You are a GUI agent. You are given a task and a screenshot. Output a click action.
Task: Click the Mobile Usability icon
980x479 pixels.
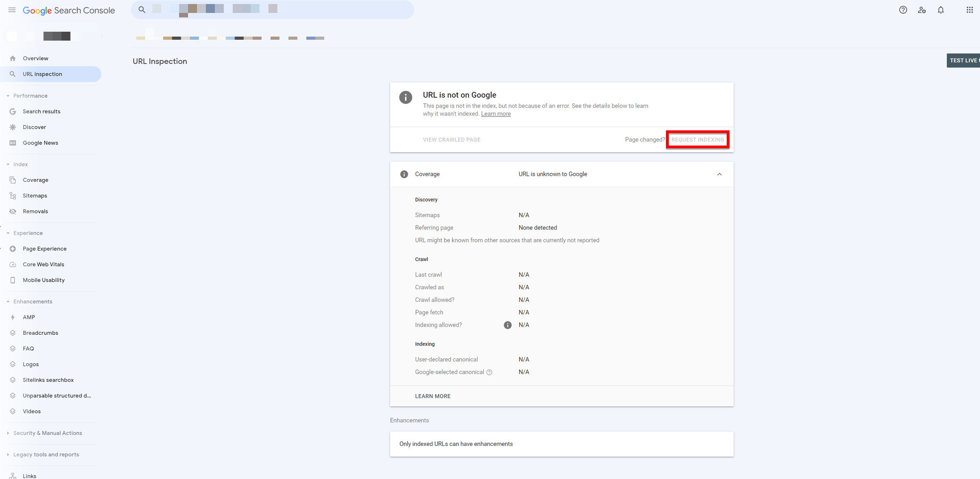pos(13,280)
